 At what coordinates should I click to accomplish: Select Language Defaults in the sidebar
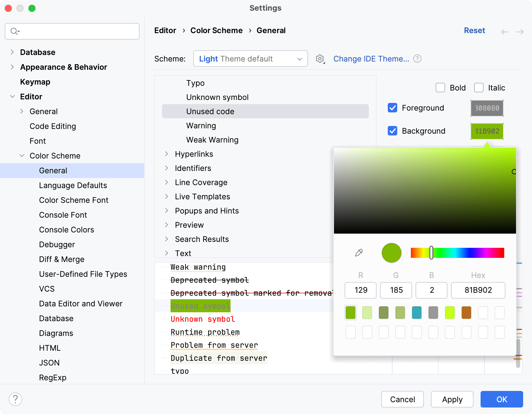pos(73,185)
